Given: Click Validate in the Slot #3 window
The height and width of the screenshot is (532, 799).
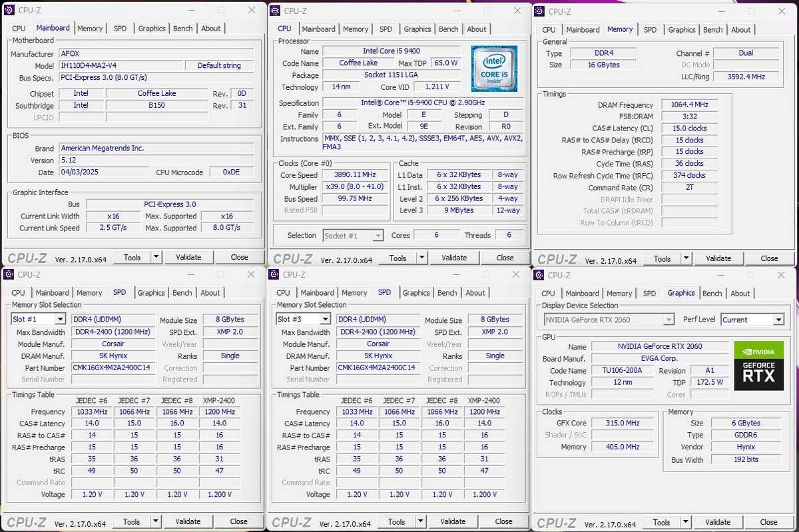Looking at the screenshot, I should point(453,521).
